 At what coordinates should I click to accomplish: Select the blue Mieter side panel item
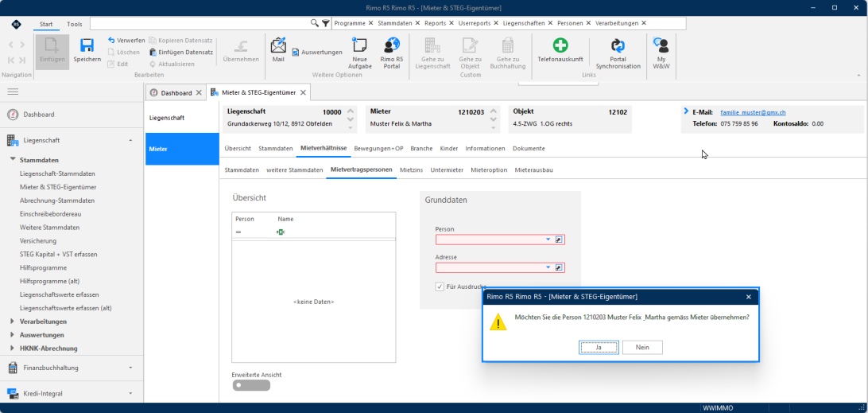[x=182, y=149]
